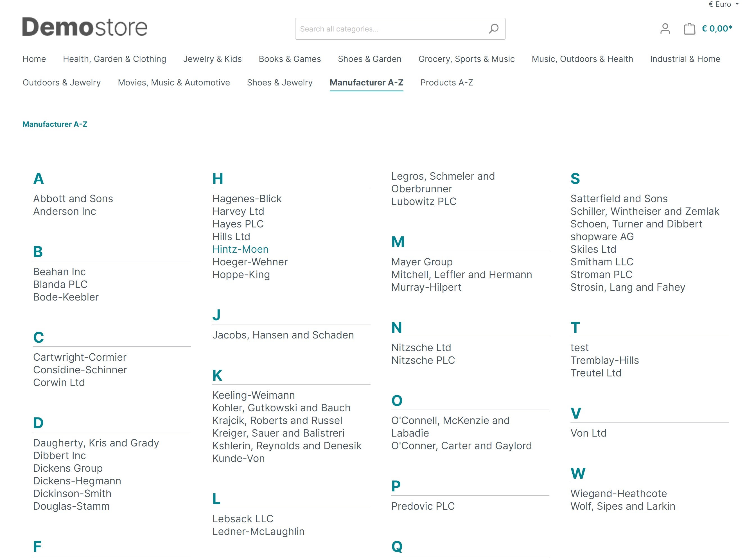Open Daugherty, Kris and Grady
Viewport: 745px width, 560px height.
coord(96,443)
